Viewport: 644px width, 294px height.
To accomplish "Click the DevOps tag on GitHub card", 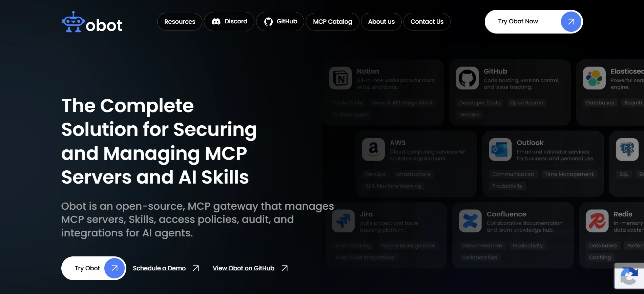I will coord(469,114).
